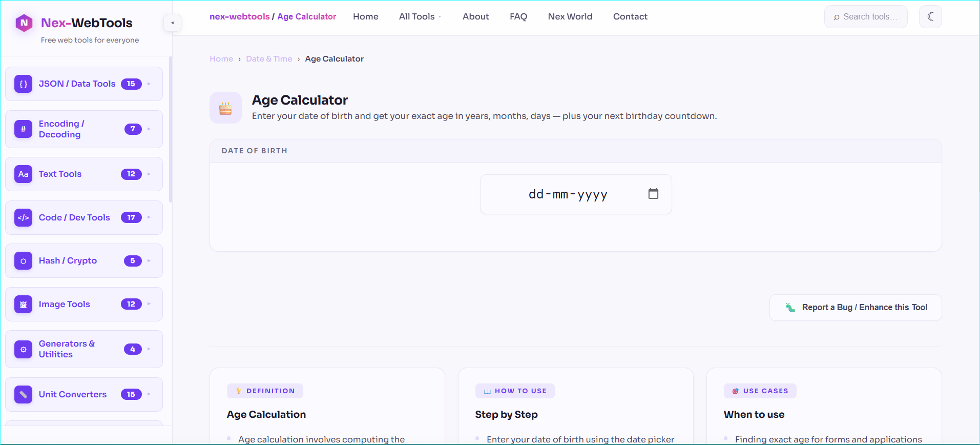This screenshot has height=445, width=980.
Task: Click the 4 badge on Generators & Utilities
Action: 133,349
